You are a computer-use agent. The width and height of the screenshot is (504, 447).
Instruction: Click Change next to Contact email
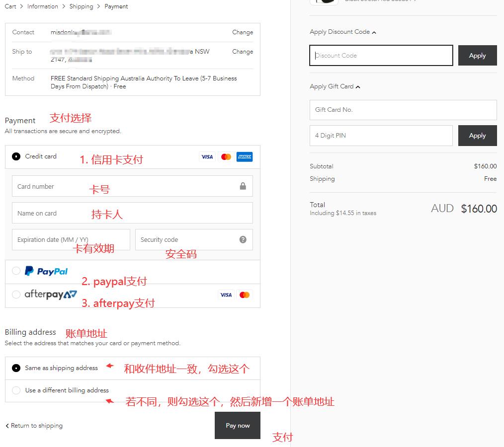click(x=243, y=32)
